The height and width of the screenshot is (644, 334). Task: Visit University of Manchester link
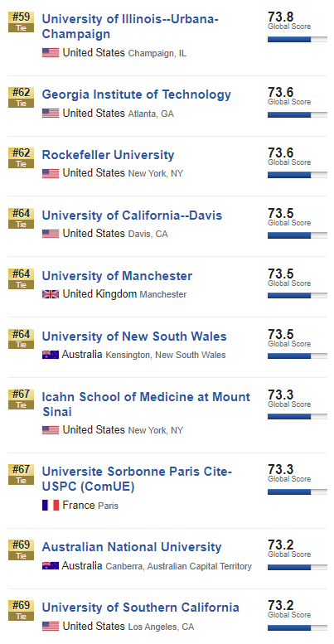117,276
